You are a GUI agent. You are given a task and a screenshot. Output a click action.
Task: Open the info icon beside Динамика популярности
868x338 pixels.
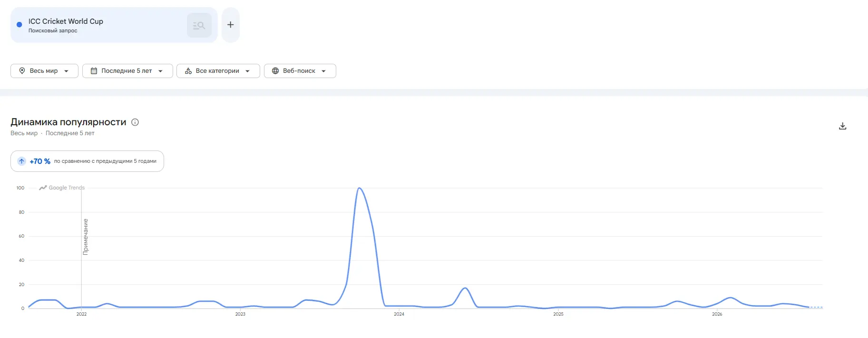135,122
